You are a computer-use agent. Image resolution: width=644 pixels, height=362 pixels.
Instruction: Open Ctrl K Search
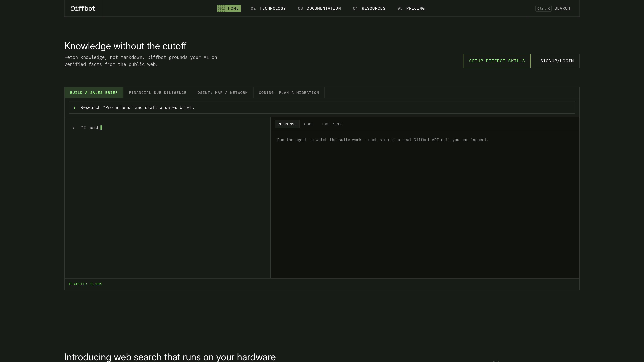coord(553,9)
